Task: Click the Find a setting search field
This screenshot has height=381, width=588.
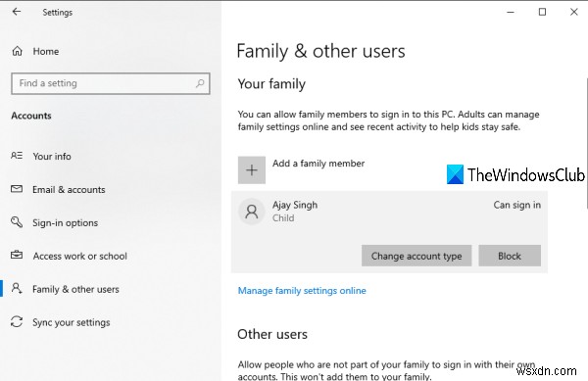Action: click(111, 83)
